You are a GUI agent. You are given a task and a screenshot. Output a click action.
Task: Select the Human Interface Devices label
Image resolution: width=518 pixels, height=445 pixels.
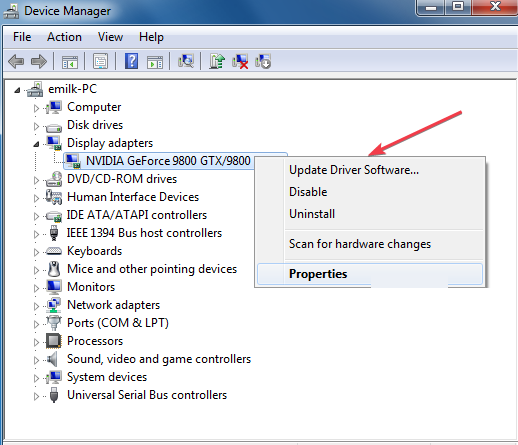click(133, 197)
